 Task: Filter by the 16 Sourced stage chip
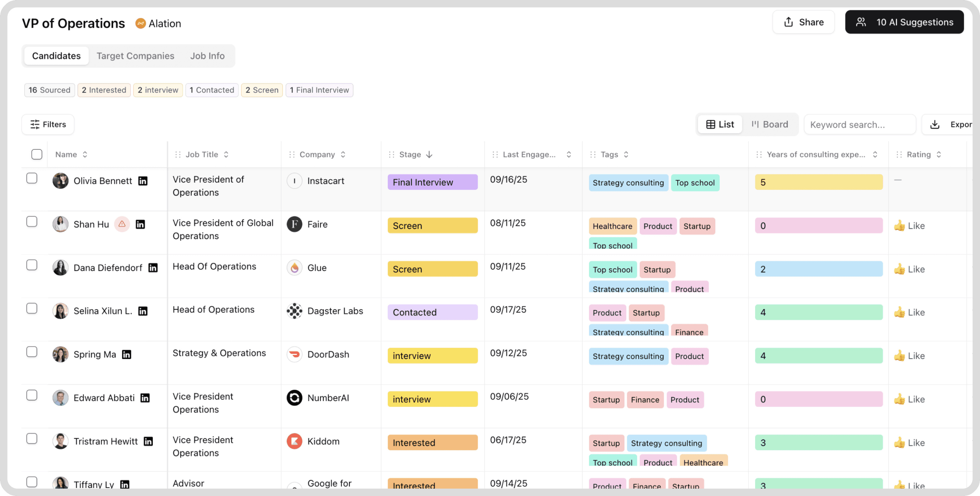click(49, 90)
